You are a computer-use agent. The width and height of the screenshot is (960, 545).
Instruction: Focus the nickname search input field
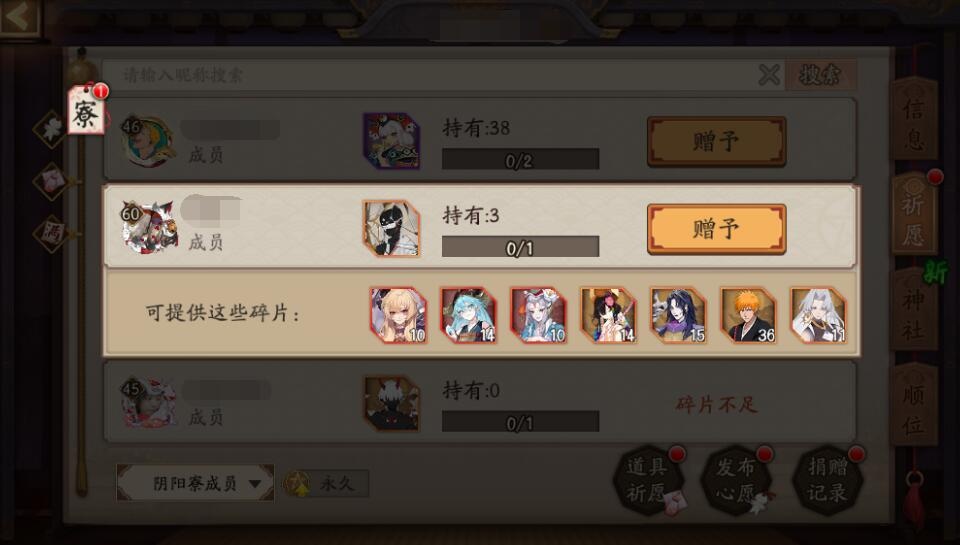click(429, 75)
